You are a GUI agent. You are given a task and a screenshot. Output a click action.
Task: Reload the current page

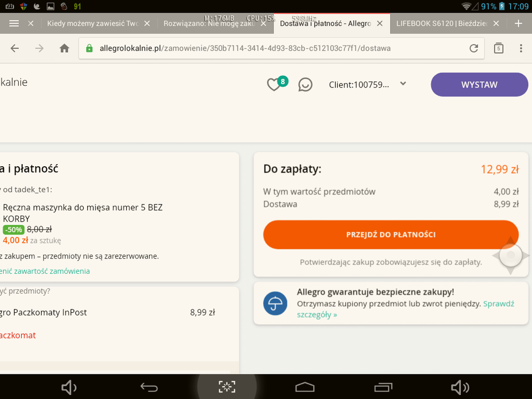pyautogui.click(x=473, y=48)
